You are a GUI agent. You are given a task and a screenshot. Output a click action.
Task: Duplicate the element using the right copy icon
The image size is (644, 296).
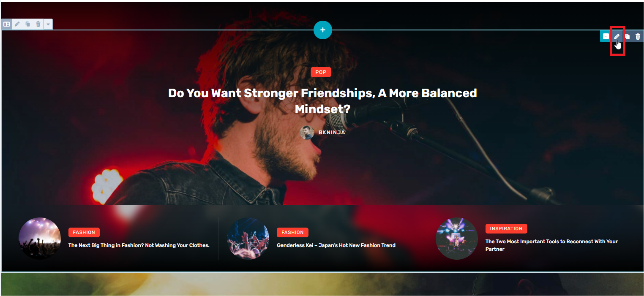[628, 37]
